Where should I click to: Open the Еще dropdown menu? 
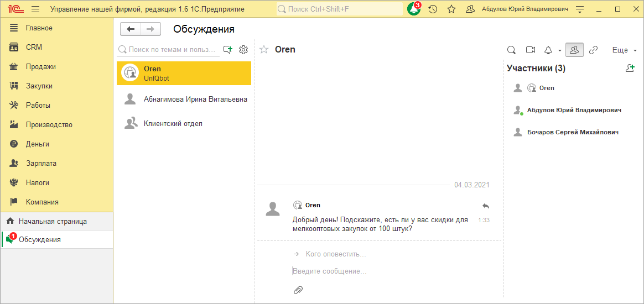click(624, 50)
